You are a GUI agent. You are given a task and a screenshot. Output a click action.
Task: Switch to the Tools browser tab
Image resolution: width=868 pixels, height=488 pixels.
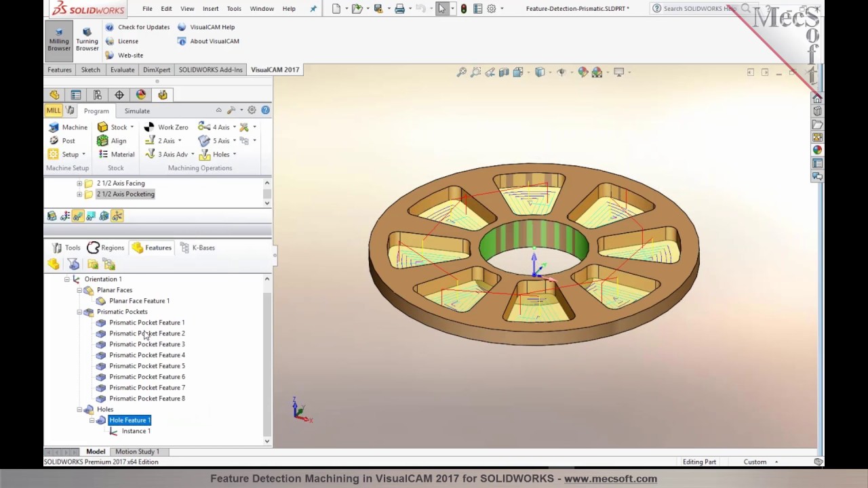66,248
